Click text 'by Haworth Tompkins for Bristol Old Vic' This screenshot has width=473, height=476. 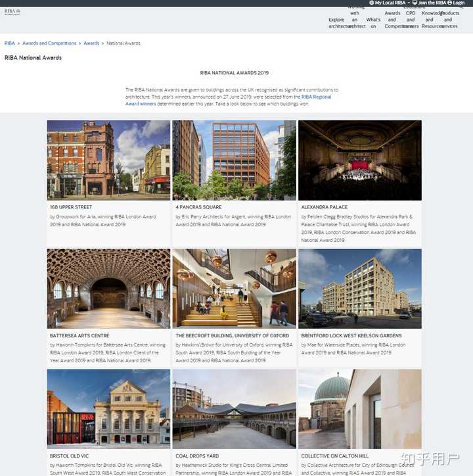108,469
